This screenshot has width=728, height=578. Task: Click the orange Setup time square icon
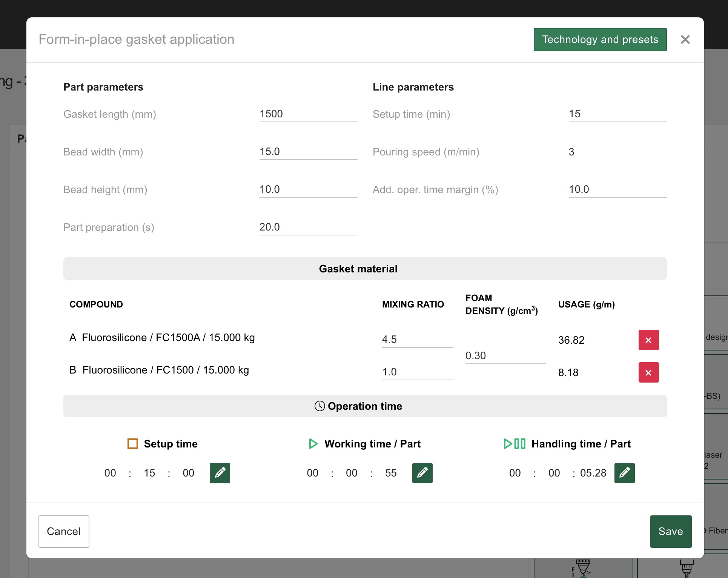(133, 444)
